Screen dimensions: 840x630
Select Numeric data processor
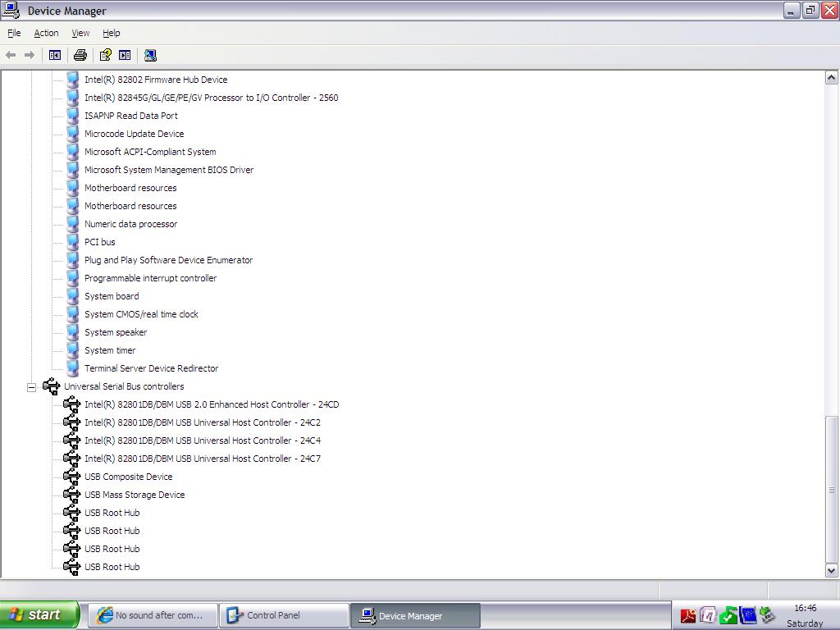point(130,224)
